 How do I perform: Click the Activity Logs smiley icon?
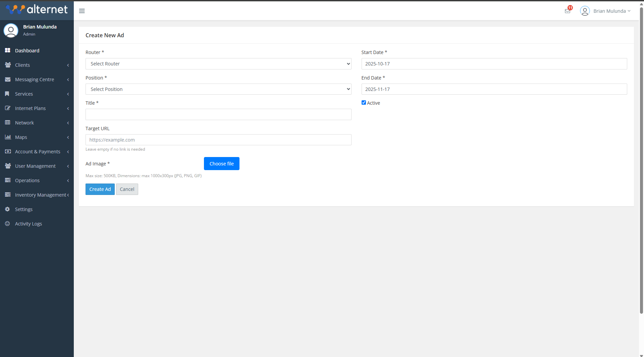click(8, 223)
